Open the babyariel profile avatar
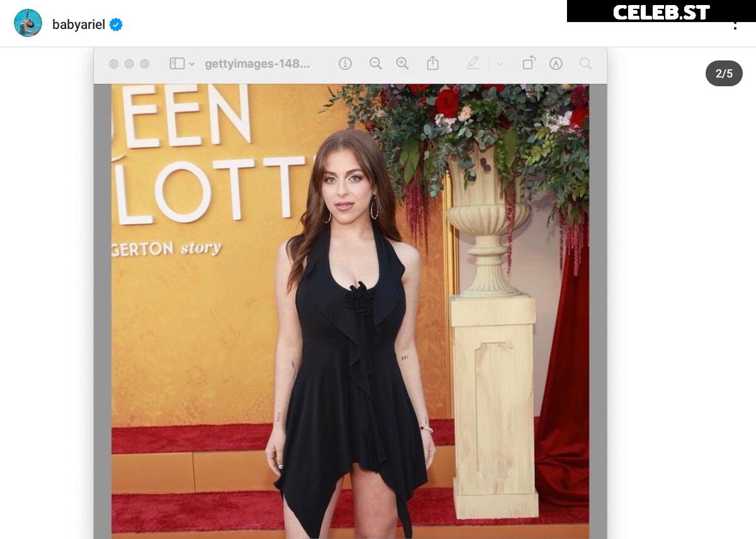The image size is (756, 539). 28,23
